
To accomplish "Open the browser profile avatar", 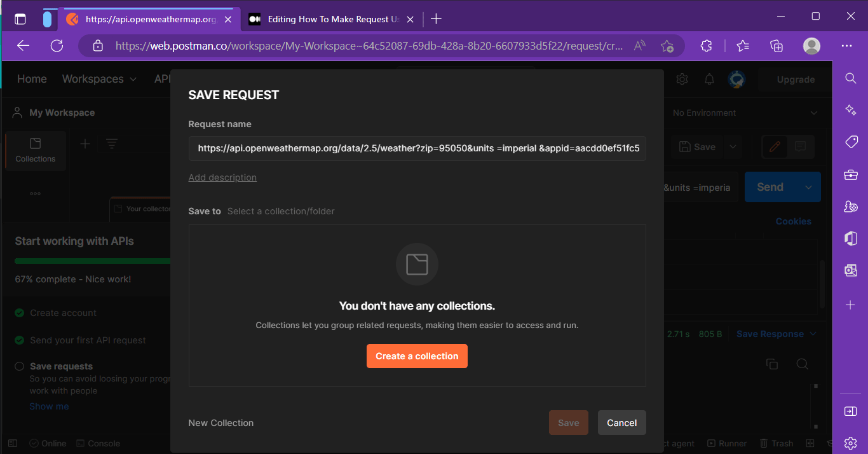I will tap(811, 46).
